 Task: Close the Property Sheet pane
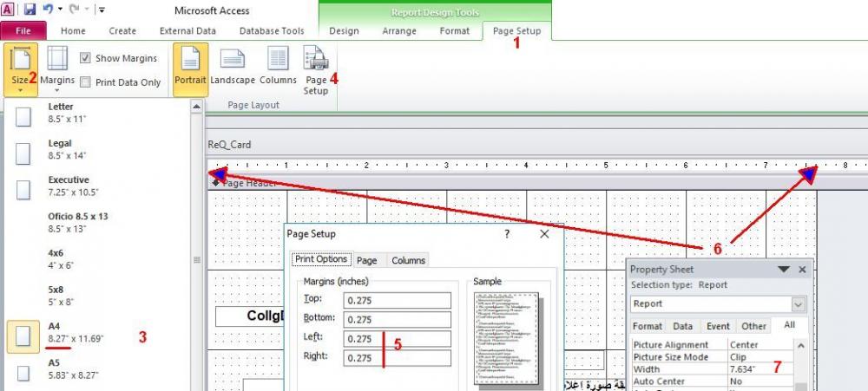[802, 270]
